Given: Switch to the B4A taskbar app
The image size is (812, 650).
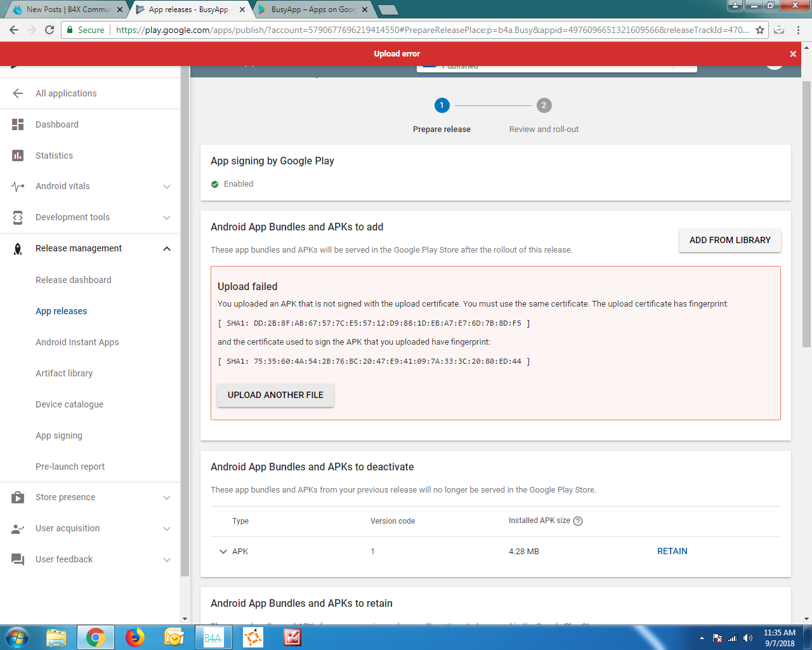Looking at the screenshot, I should [x=213, y=637].
